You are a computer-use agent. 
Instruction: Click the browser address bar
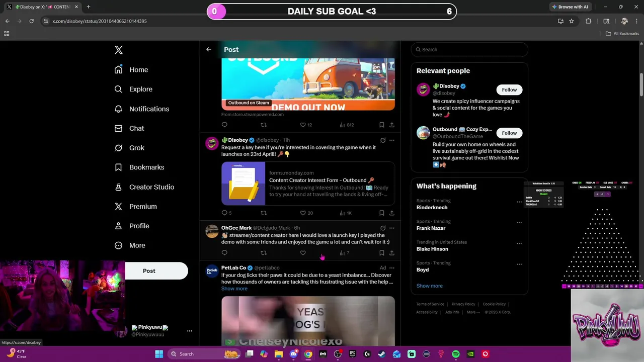point(297,21)
